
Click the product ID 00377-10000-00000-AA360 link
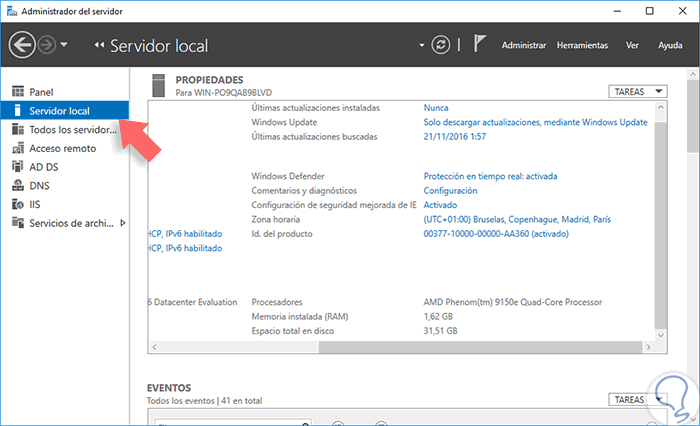(496, 234)
